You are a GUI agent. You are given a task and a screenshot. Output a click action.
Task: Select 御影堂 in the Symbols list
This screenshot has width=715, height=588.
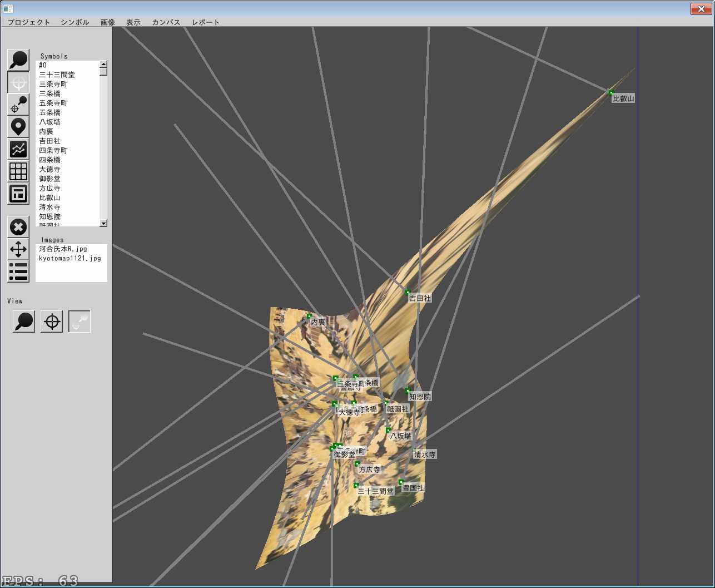pyautogui.click(x=68, y=179)
